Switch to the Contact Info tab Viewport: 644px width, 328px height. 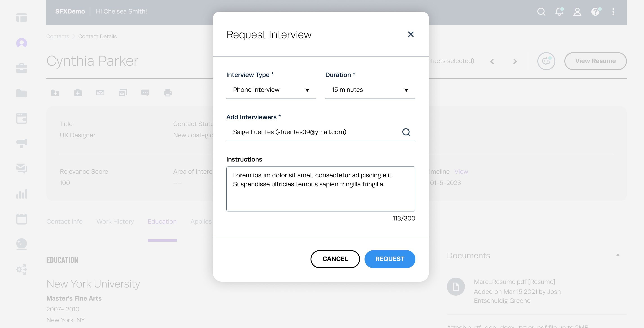pos(64,222)
